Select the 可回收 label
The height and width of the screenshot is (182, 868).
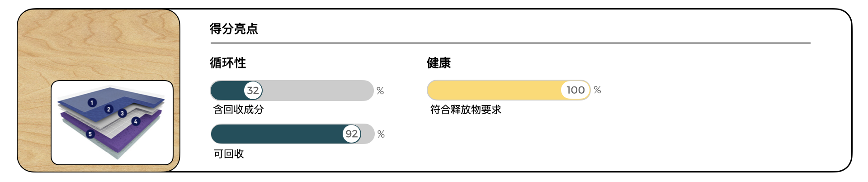[x=229, y=154]
